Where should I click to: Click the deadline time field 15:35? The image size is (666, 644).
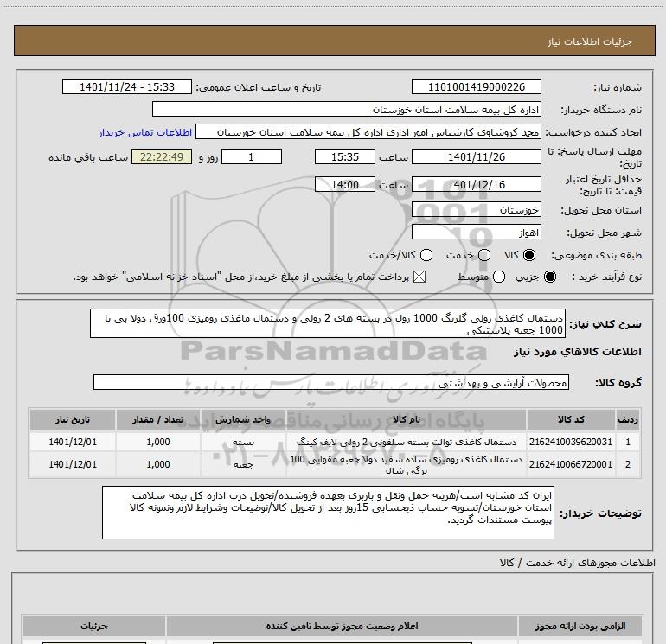(x=345, y=157)
